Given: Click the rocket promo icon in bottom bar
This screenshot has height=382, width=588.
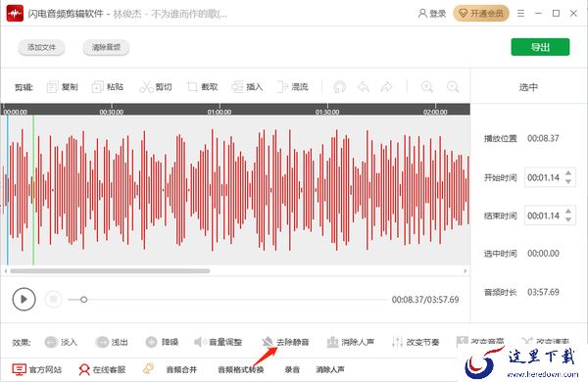Looking at the screenshot, I should pos(149,369).
